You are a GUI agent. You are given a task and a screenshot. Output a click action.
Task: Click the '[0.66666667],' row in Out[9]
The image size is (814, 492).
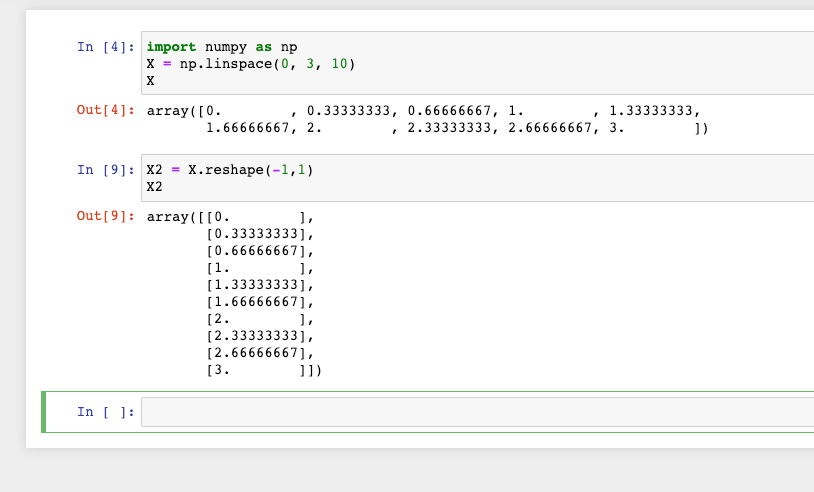pos(260,251)
